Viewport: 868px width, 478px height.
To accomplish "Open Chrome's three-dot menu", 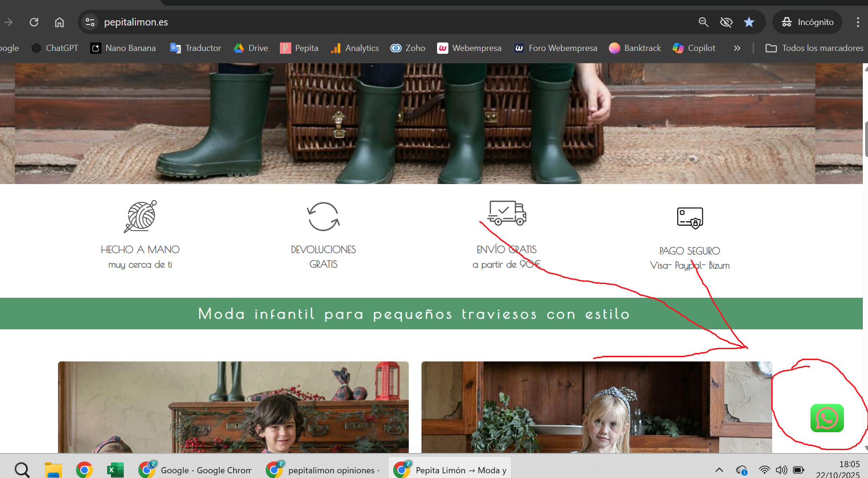I will (x=858, y=22).
